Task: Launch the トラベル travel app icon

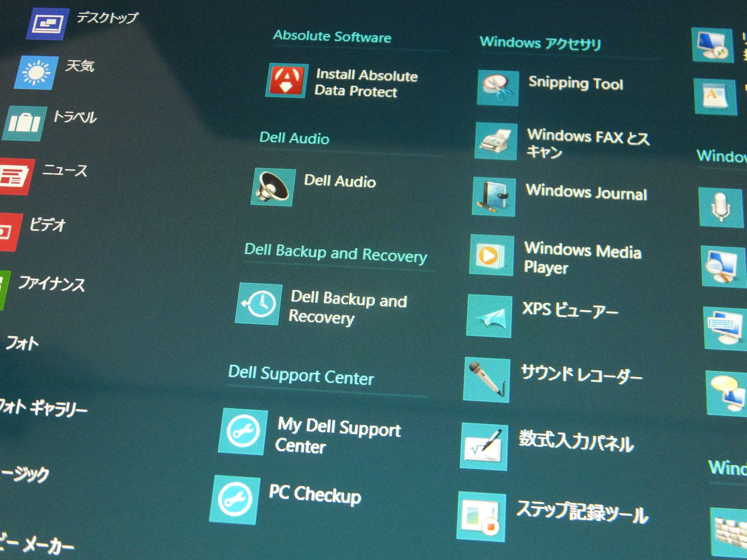Action: pyautogui.click(x=25, y=123)
